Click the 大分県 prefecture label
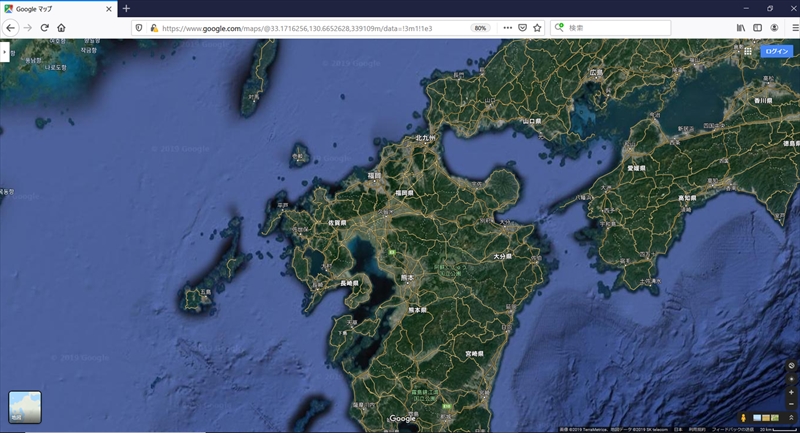The width and height of the screenshot is (800, 433). [x=503, y=256]
